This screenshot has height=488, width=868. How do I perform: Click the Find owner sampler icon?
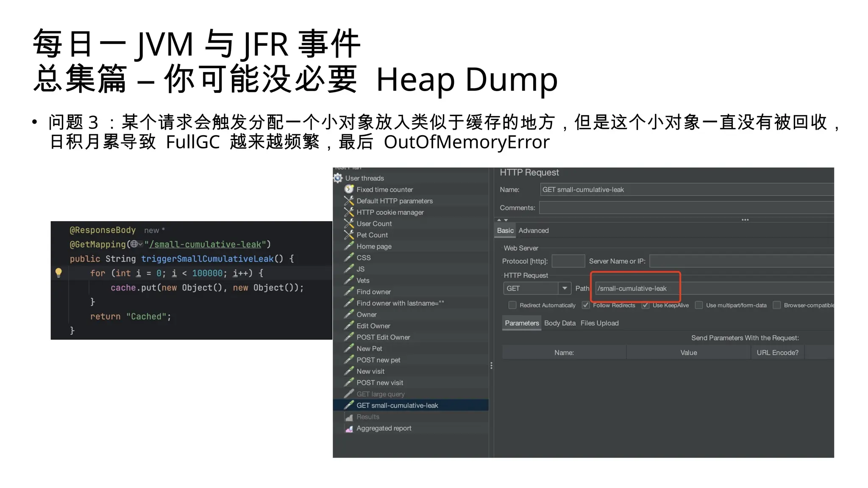click(x=349, y=291)
